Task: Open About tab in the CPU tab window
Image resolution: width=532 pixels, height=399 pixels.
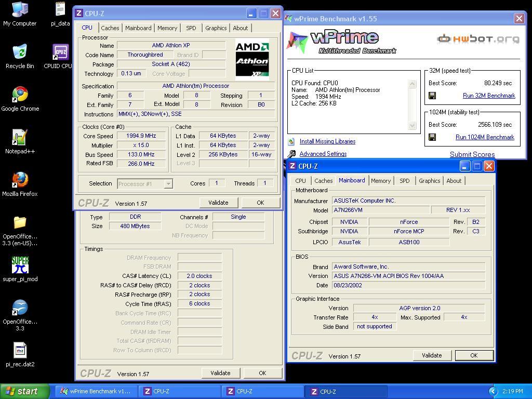Action: (x=240, y=28)
